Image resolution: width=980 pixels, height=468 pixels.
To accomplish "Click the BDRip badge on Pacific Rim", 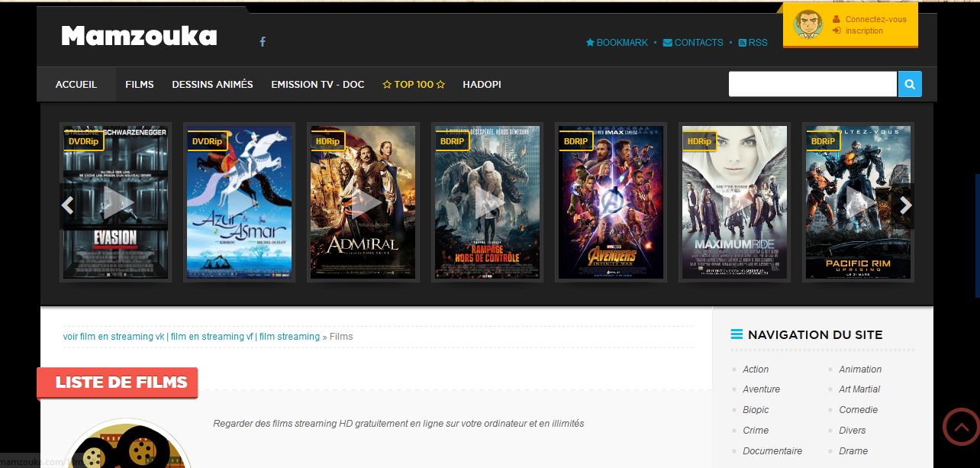I will pos(823,141).
